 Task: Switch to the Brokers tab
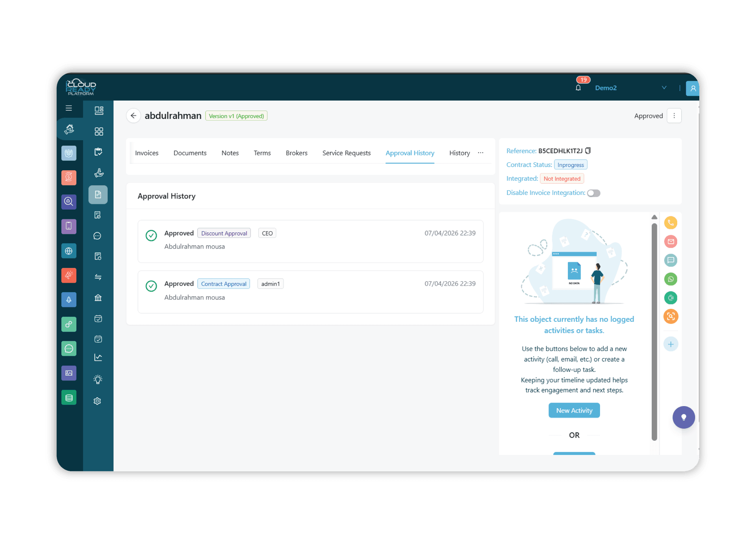297,153
